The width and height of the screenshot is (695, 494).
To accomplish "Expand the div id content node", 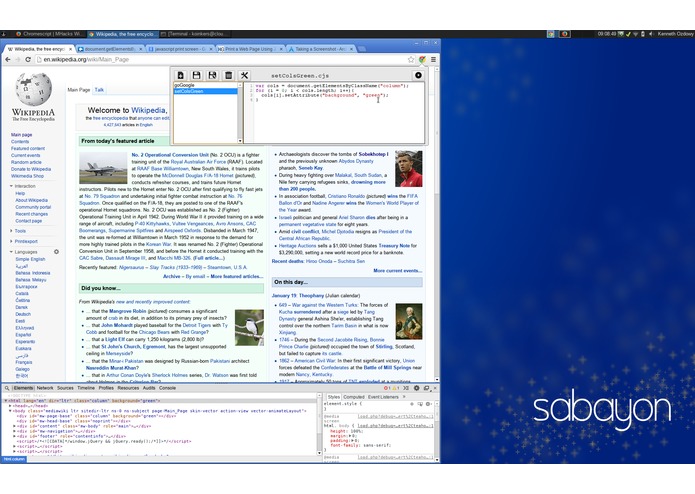I will (15, 426).
